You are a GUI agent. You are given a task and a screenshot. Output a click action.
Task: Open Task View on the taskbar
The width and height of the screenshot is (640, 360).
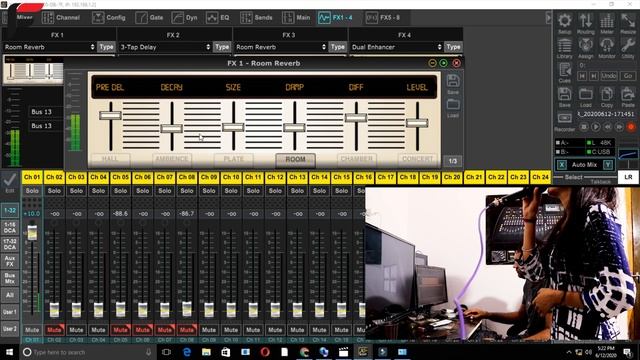[x=166, y=352]
